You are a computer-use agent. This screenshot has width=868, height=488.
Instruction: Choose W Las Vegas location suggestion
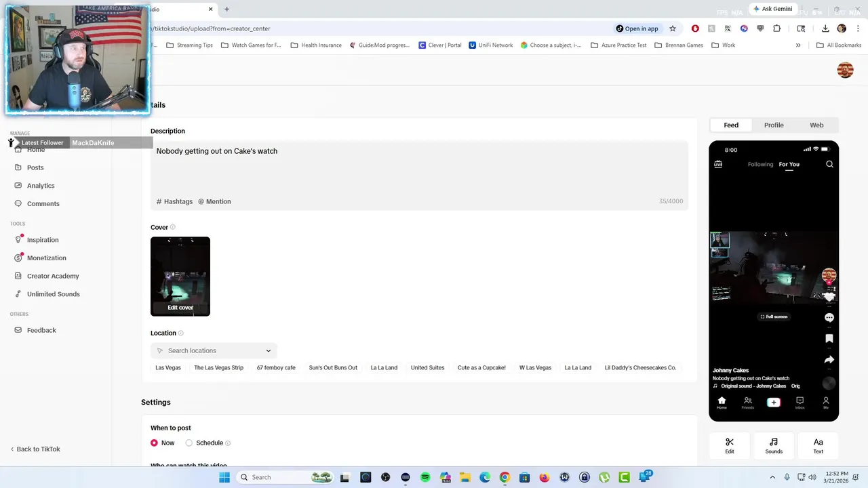[535, 368]
